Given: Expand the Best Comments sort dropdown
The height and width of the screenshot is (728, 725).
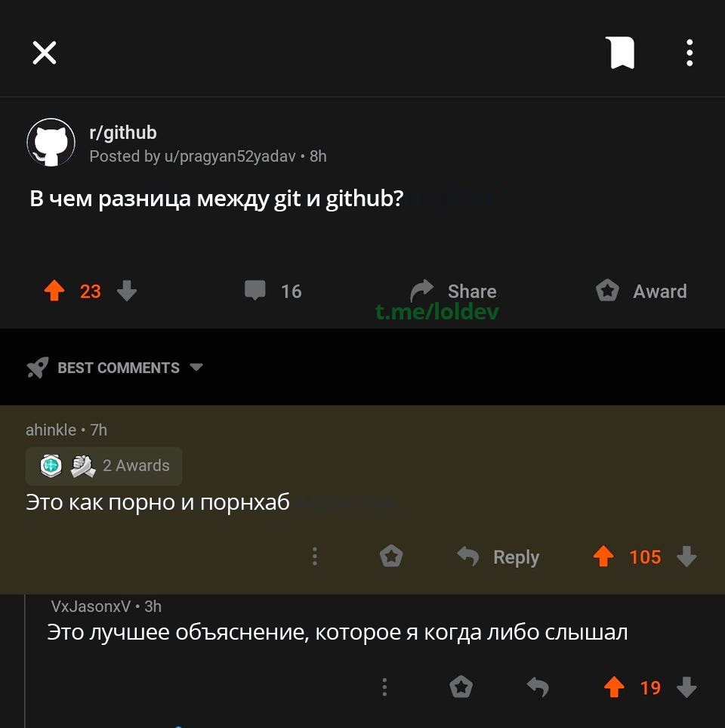Looking at the screenshot, I should (x=116, y=368).
